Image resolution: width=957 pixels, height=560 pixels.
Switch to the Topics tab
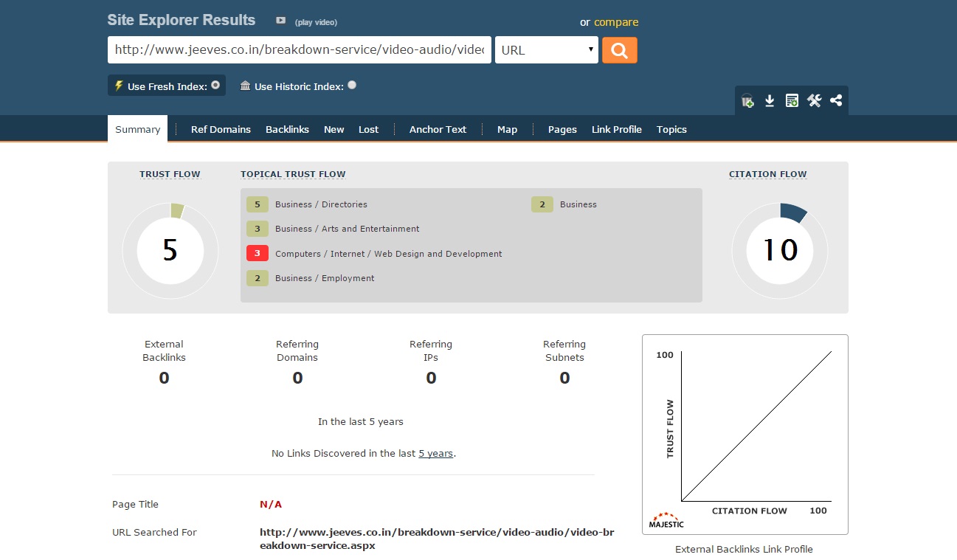pyautogui.click(x=671, y=129)
